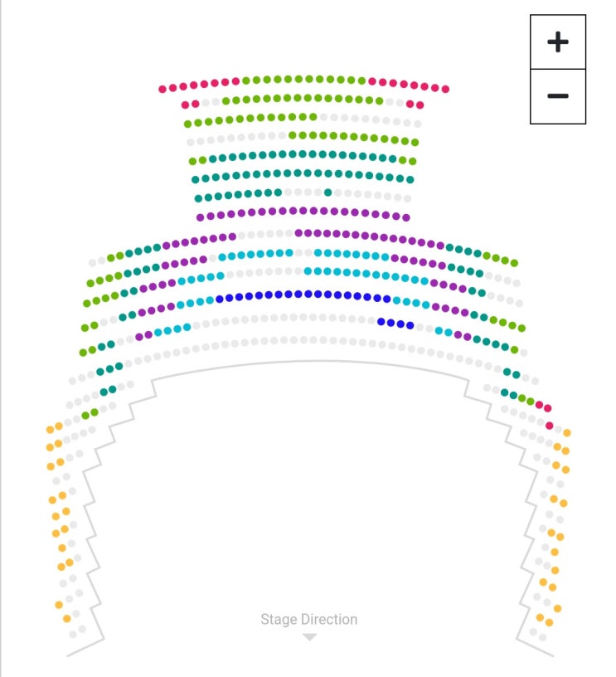The width and height of the screenshot is (616, 677).
Task: Pick the isolated teal seat among gray seats
Action: [x=328, y=192]
